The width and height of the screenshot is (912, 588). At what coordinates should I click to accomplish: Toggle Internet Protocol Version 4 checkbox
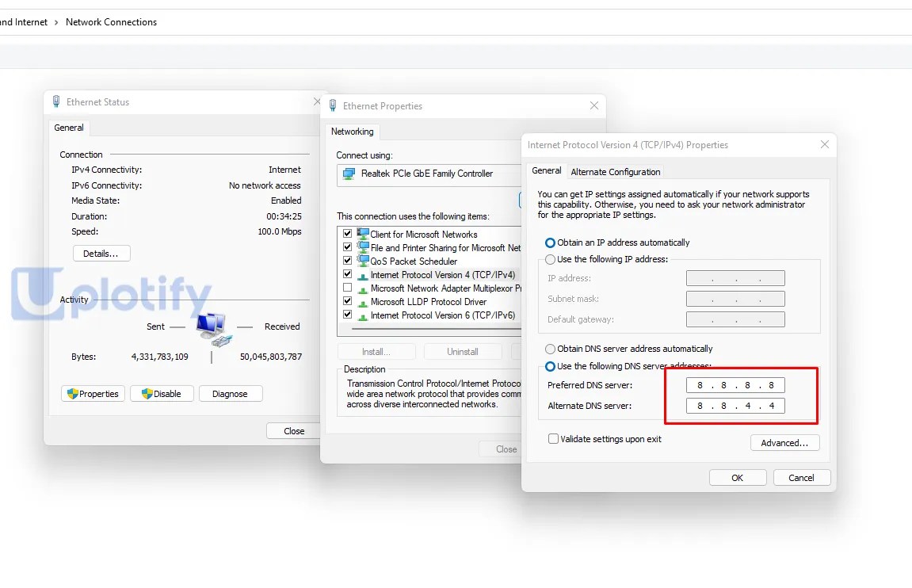347,274
